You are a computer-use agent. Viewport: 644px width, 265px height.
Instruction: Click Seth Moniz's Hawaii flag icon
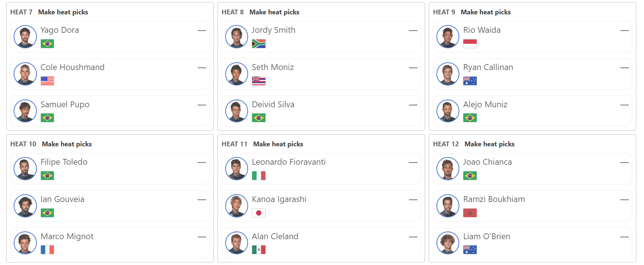tap(258, 81)
